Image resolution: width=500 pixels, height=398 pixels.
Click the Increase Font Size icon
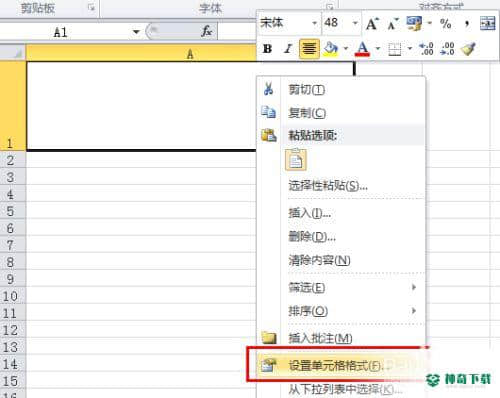click(372, 24)
